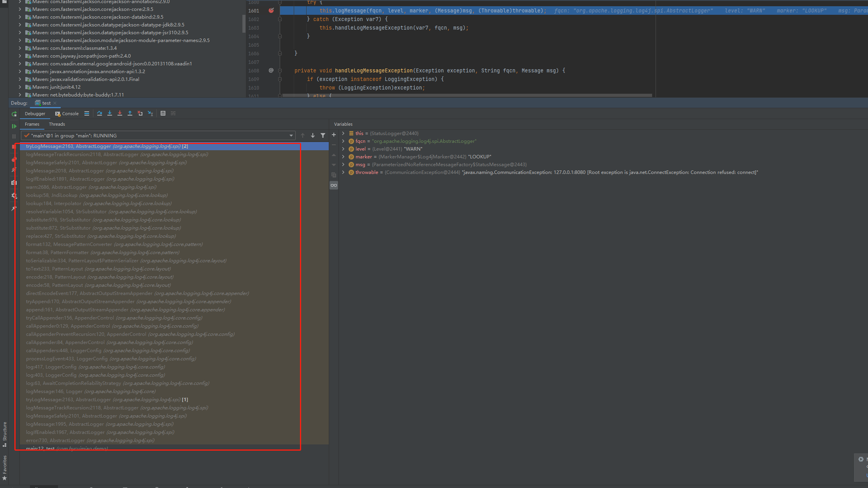
Task: Toggle show watches glasses icon
Action: (x=334, y=185)
